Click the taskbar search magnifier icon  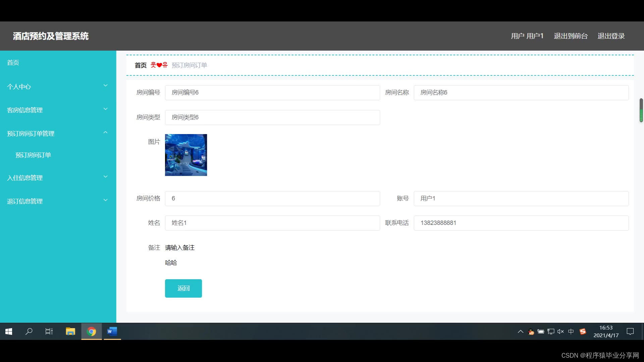click(x=29, y=331)
